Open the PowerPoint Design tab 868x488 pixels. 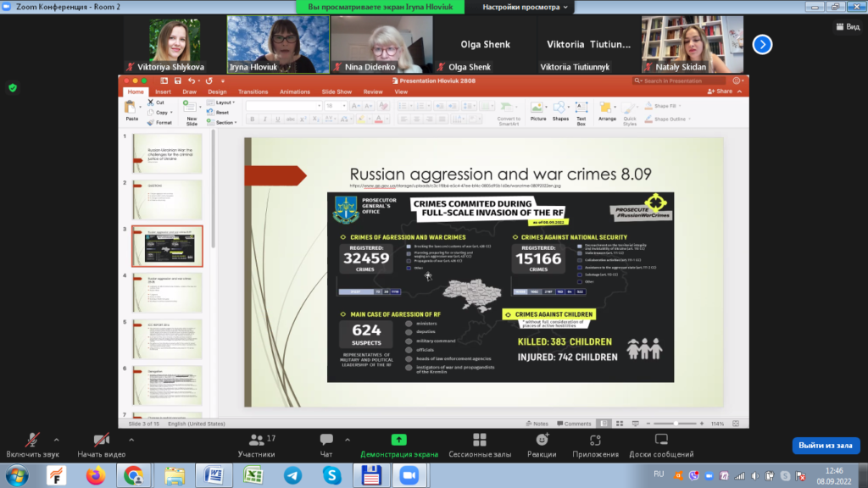point(217,91)
